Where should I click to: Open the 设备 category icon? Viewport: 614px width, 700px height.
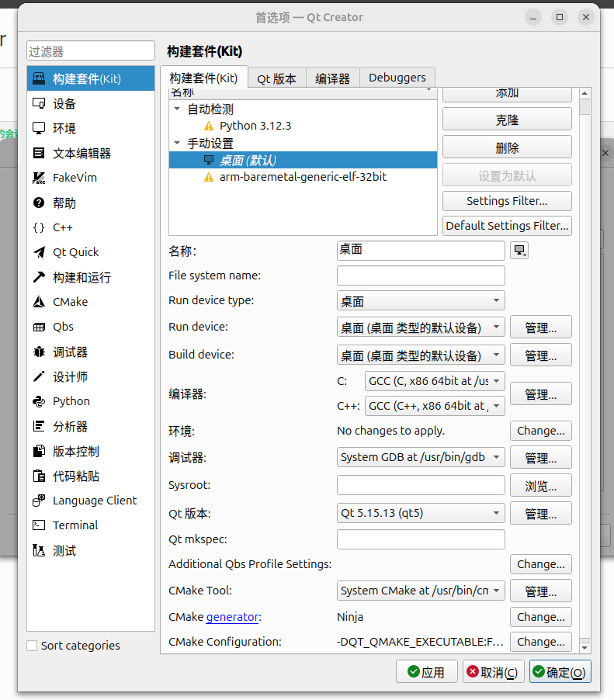[x=39, y=103]
